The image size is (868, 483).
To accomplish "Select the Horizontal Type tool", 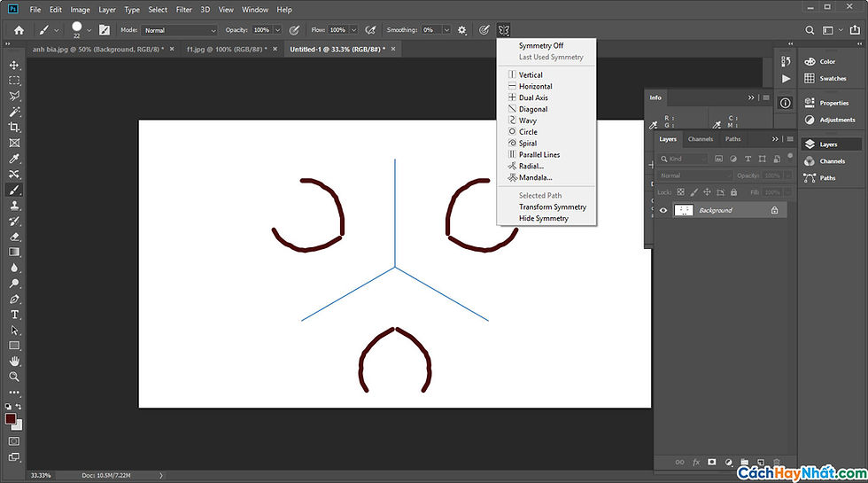I will pyautogui.click(x=14, y=315).
